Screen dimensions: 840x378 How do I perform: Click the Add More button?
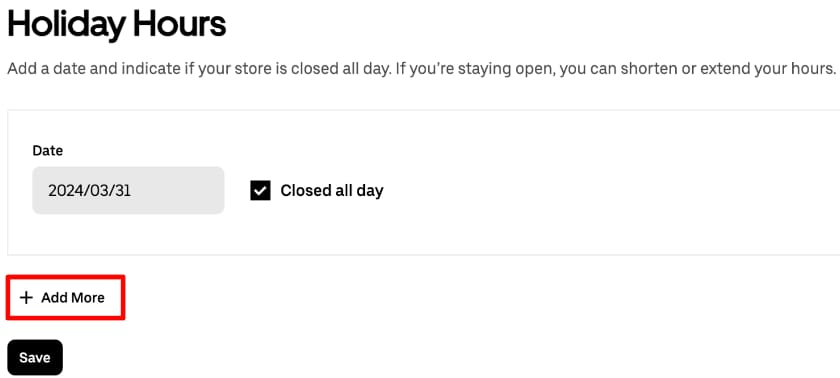[65, 298]
